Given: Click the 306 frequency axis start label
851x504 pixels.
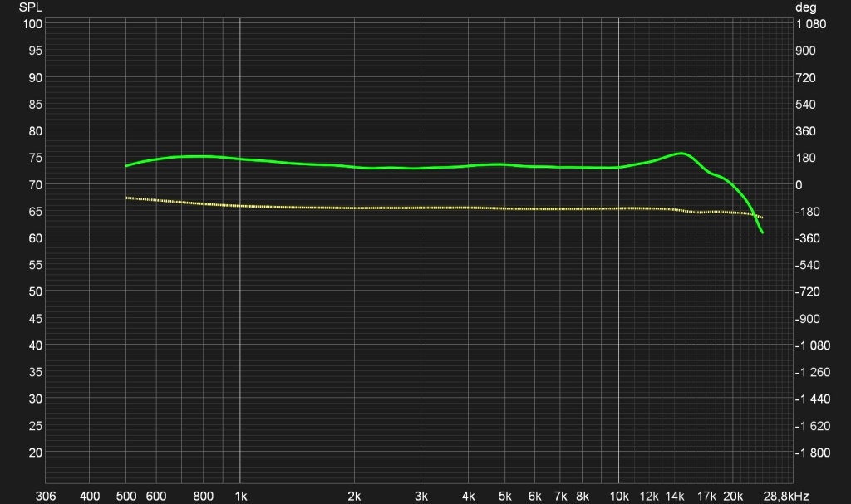Looking at the screenshot, I should coord(46,496).
